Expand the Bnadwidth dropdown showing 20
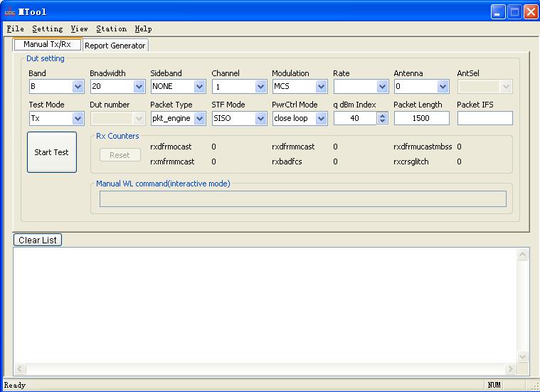The width and height of the screenshot is (540, 392). tap(139, 87)
